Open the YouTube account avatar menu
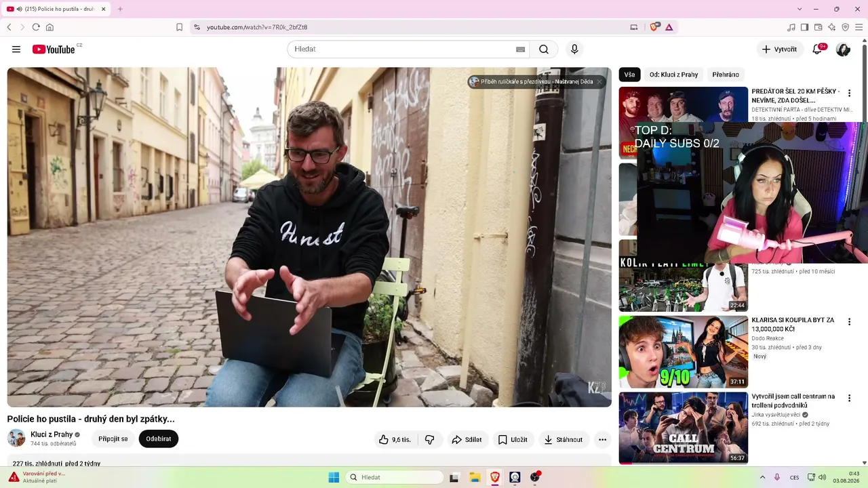Viewport: 868px width, 488px height. [843, 49]
